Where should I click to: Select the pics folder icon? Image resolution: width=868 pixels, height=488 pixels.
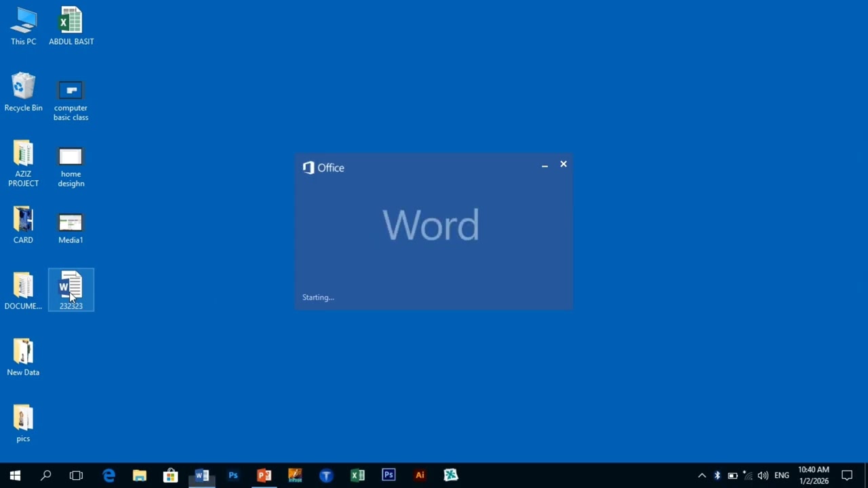[23, 424]
